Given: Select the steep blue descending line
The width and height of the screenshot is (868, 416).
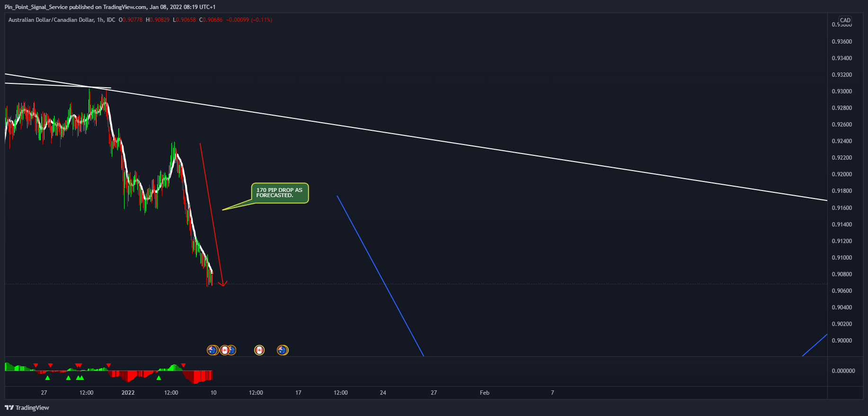Looking at the screenshot, I should (x=380, y=275).
